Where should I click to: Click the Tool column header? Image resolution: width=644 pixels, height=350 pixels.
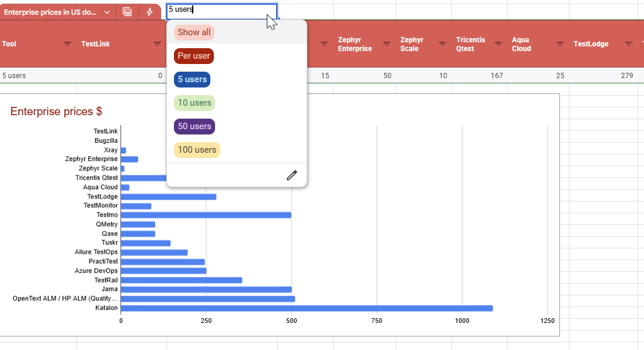(9, 44)
